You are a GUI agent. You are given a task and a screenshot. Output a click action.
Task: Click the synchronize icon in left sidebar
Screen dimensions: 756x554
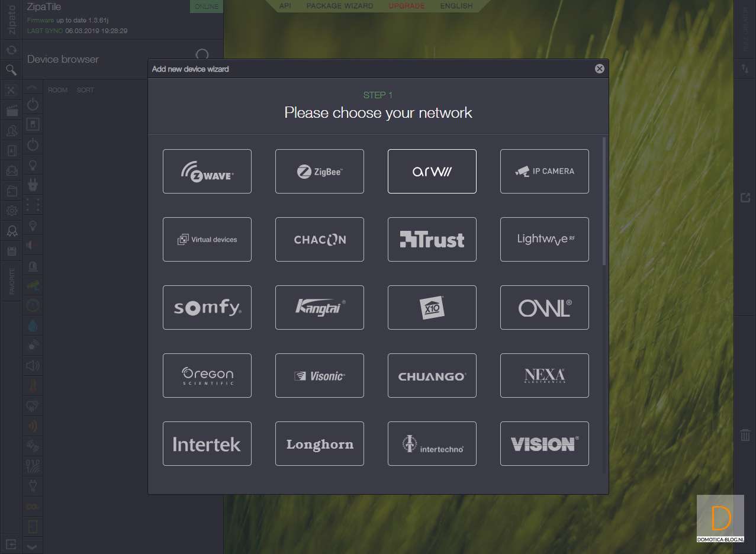11,50
